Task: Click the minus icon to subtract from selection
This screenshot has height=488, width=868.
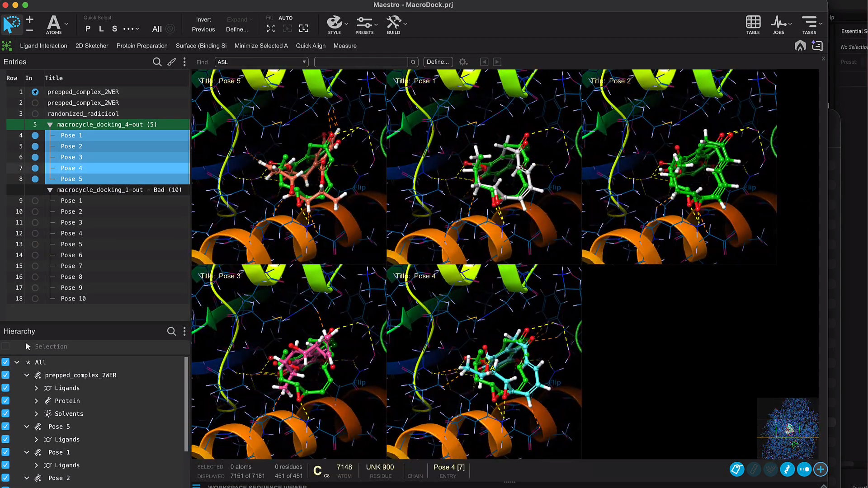Action: (x=30, y=30)
